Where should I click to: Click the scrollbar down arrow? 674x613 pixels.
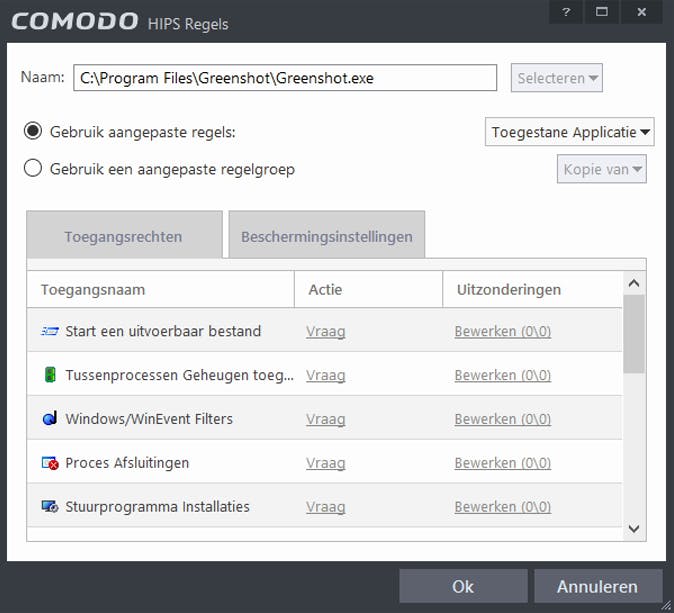[634, 528]
